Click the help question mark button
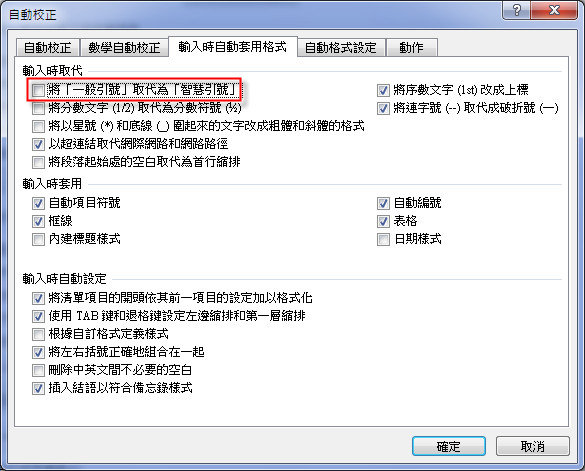Image resolution: width=585 pixels, height=471 pixels. click(516, 10)
